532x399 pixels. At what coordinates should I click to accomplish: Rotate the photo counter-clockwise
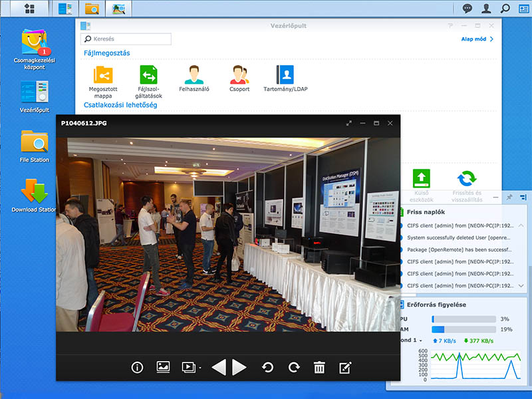pyautogui.click(x=267, y=367)
